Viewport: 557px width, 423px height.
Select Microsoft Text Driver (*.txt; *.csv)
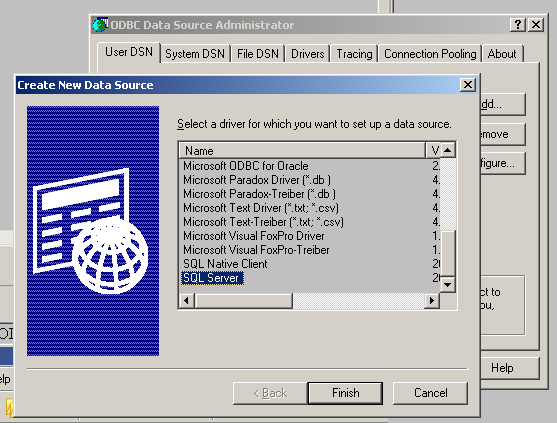(261, 208)
